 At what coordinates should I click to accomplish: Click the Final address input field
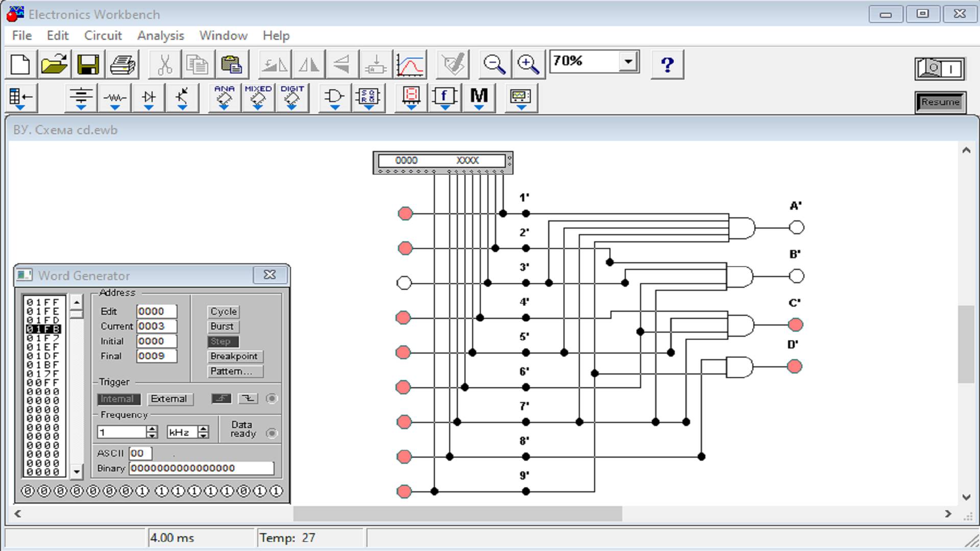156,356
